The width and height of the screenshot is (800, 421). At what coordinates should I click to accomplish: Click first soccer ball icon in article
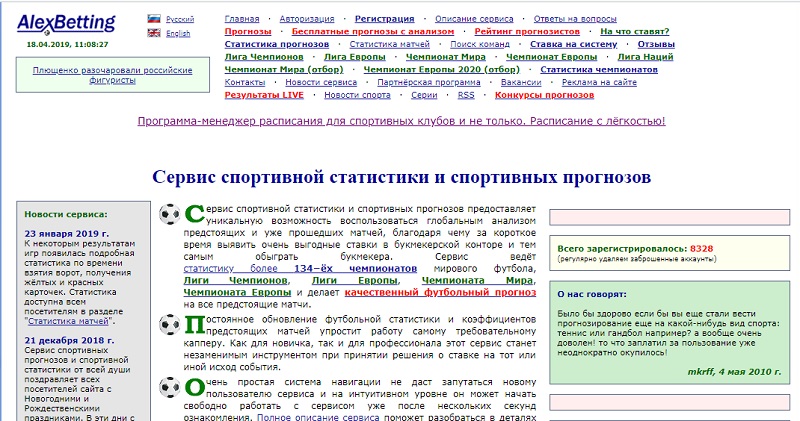170,213
